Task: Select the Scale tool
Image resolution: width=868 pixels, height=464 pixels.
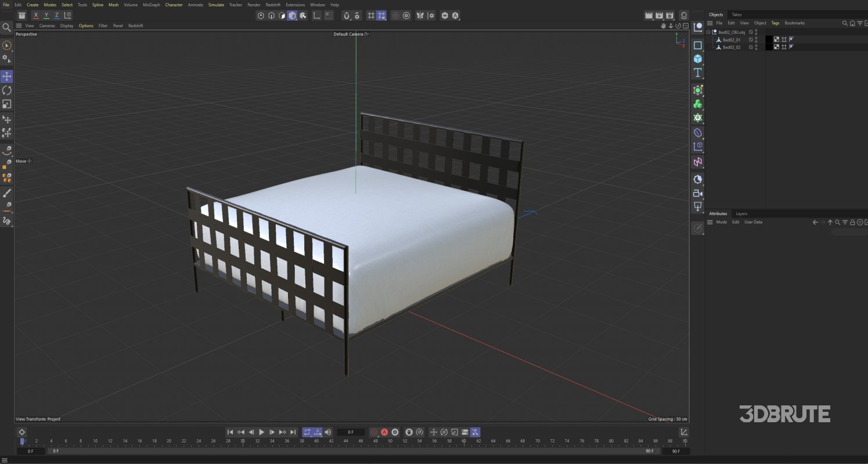Action: [7, 105]
